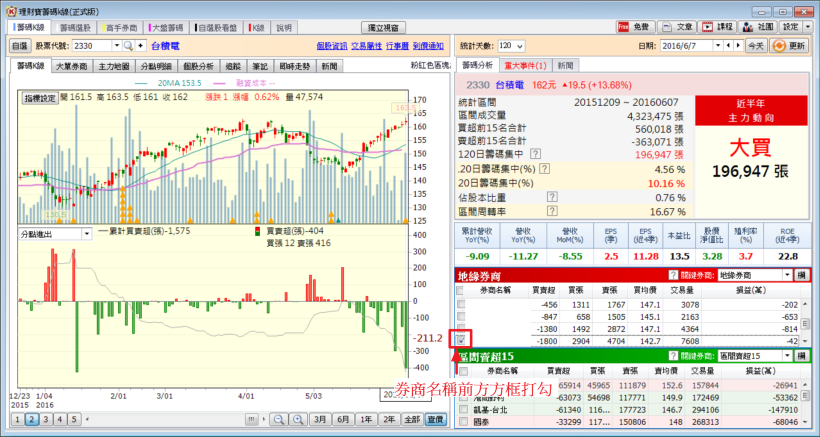Click the 編 edit button in 區間賣超15 header

pos(801,356)
